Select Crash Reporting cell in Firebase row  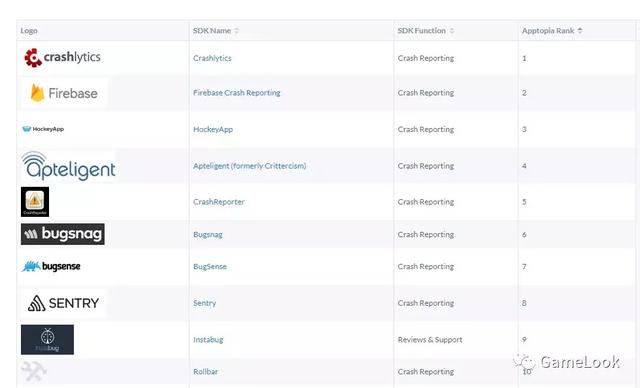click(426, 93)
